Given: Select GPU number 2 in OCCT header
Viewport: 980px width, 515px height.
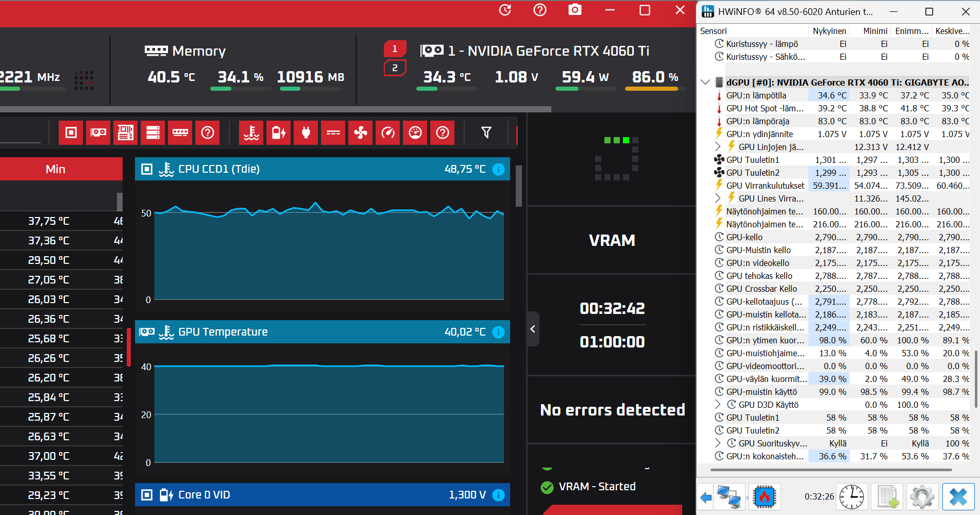Looking at the screenshot, I should point(395,68).
